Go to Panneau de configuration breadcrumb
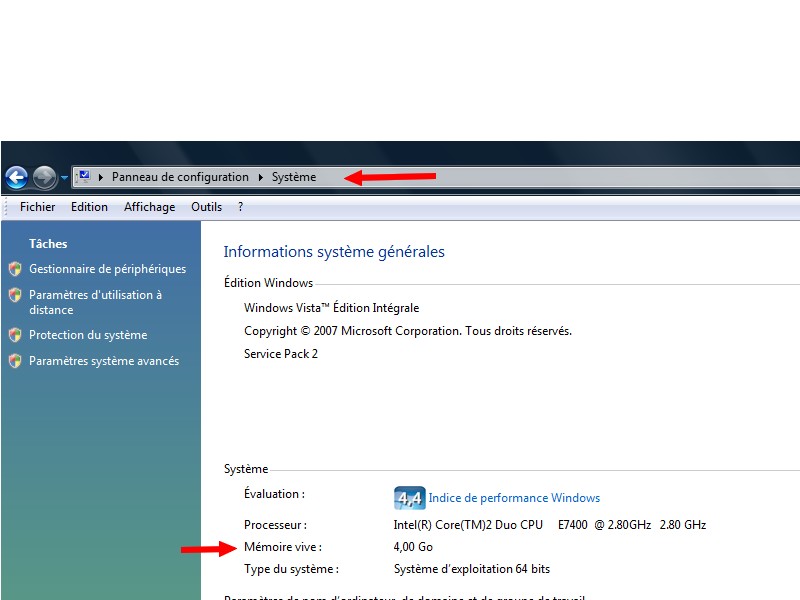The height and width of the screenshot is (600, 800). (x=180, y=177)
